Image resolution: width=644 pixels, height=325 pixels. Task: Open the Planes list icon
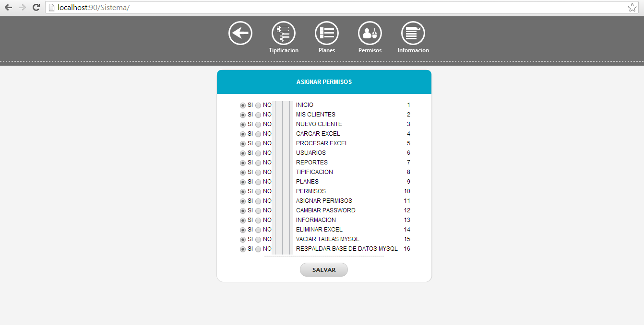[326, 33]
